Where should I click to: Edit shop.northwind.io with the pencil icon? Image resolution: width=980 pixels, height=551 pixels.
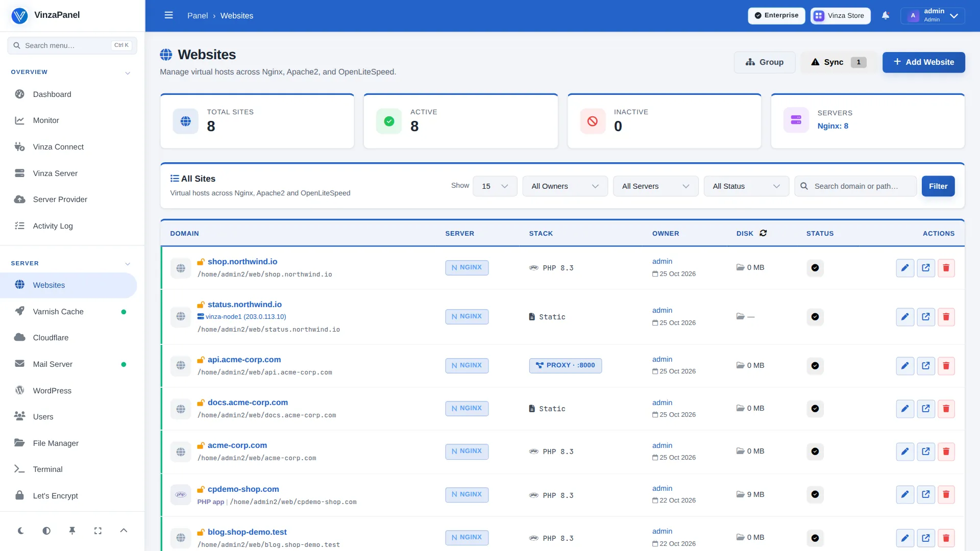905,268
